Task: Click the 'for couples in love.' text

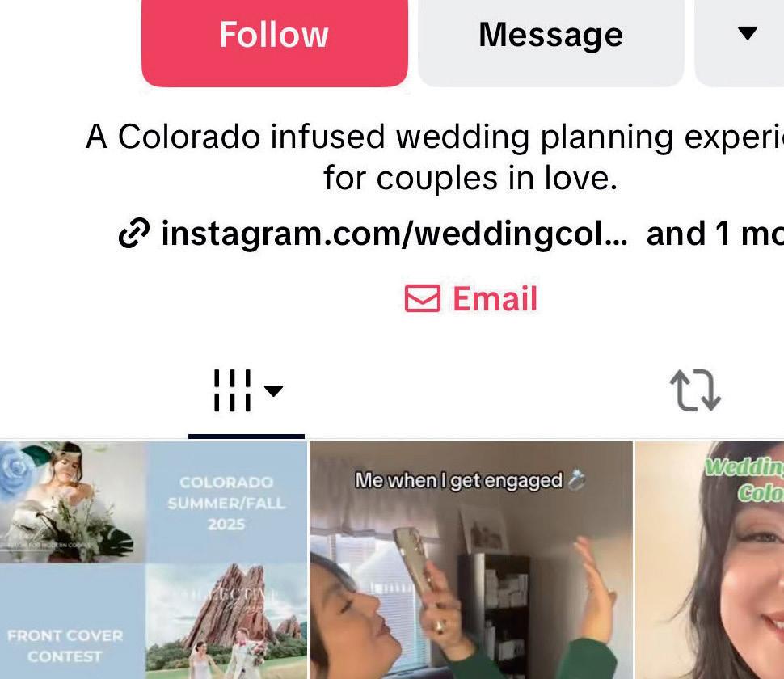Action: coord(470,178)
